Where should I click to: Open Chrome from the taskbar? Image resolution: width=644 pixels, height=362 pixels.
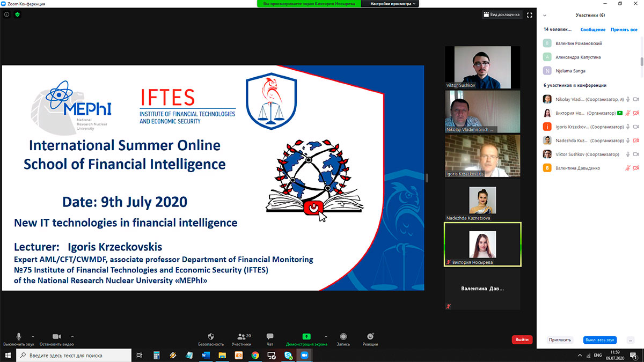pos(255,355)
